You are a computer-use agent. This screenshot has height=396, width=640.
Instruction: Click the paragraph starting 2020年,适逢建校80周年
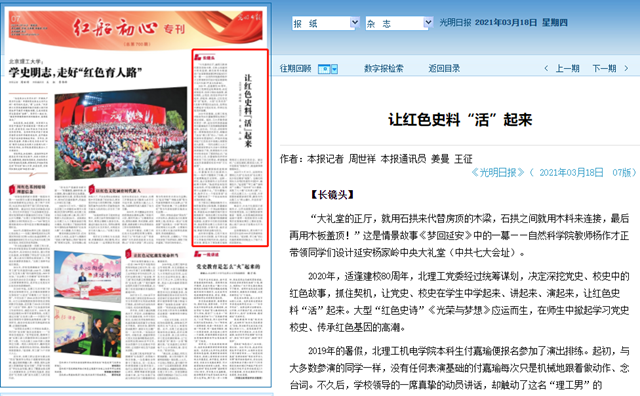tap(459, 302)
